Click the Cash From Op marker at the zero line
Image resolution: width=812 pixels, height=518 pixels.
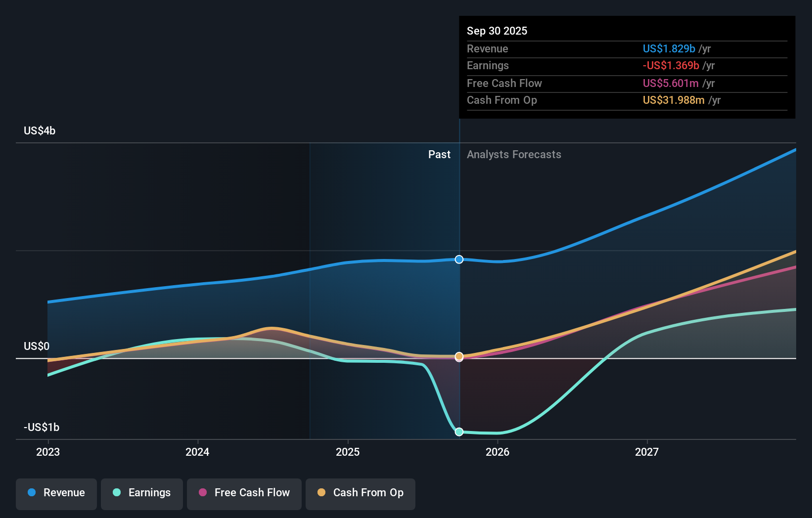(x=459, y=356)
